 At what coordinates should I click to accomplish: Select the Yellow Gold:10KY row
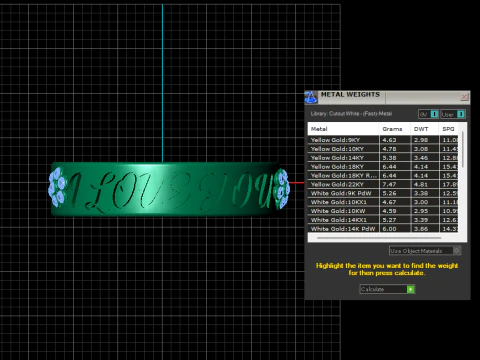coord(383,149)
